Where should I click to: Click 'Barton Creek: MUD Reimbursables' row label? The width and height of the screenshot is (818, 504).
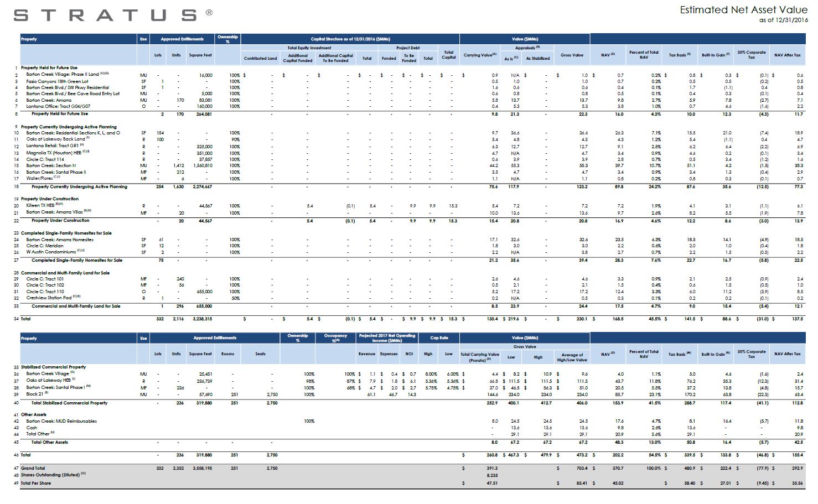click(61, 421)
